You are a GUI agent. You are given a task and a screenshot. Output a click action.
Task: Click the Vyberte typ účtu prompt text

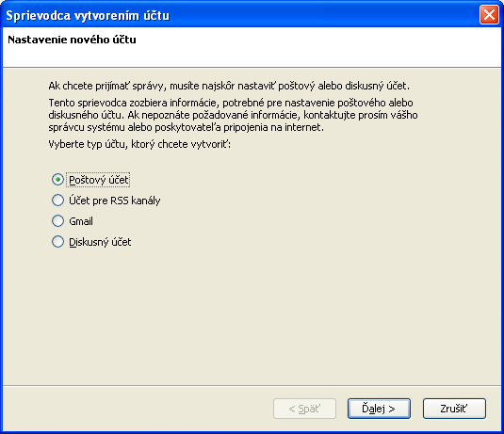[139, 144]
